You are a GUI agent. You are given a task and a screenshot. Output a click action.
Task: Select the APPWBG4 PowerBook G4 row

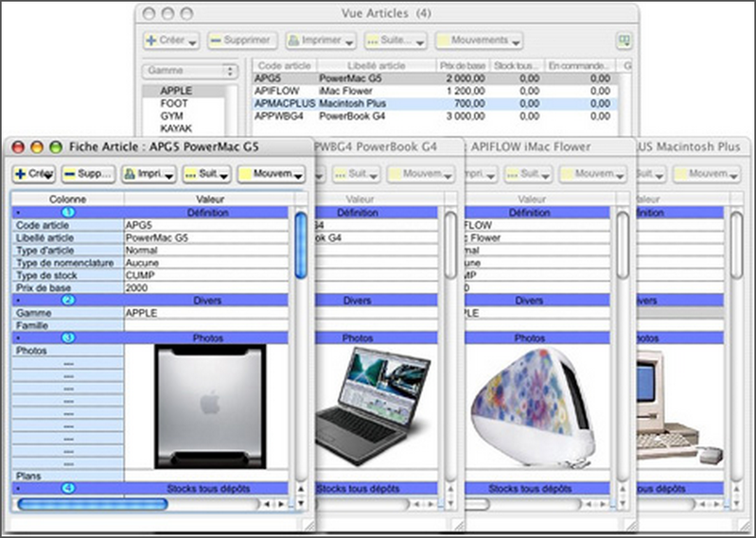[434, 116]
